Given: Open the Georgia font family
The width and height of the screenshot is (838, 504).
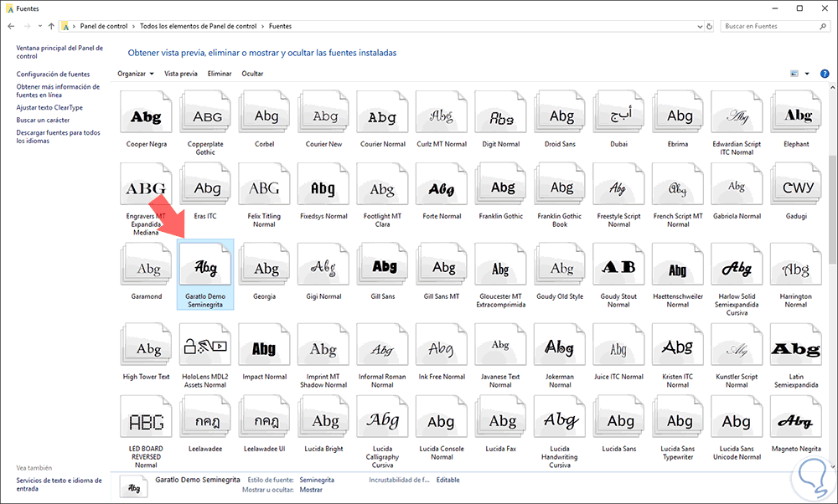Looking at the screenshot, I should (265, 268).
